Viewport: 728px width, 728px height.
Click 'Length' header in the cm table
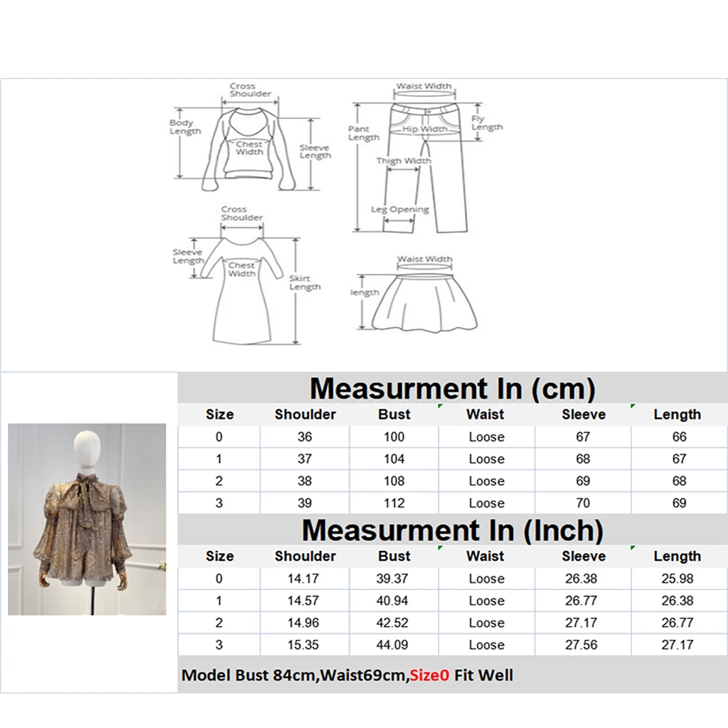tap(677, 414)
